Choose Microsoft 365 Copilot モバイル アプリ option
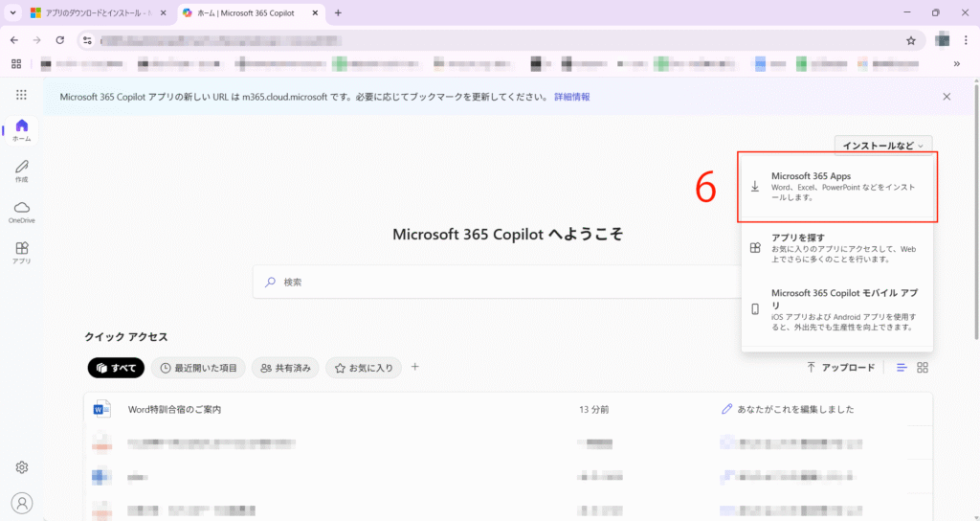980x521 pixels. (x=837, y=309)
